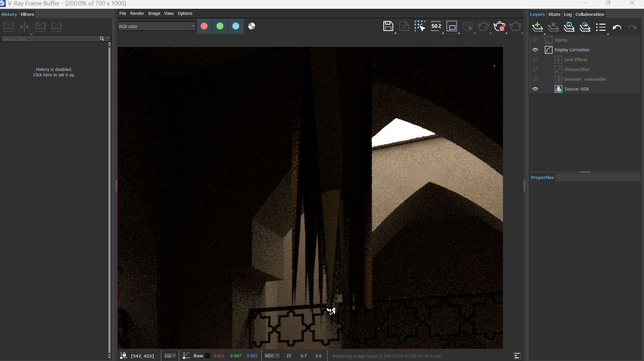Open the Render menu

(137, 14)
